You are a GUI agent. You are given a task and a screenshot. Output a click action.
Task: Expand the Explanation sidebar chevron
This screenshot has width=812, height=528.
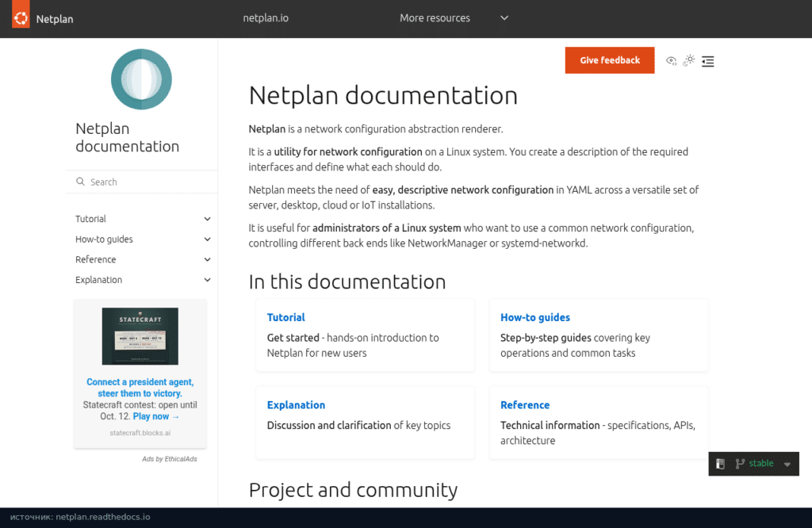tap(207, 280)
